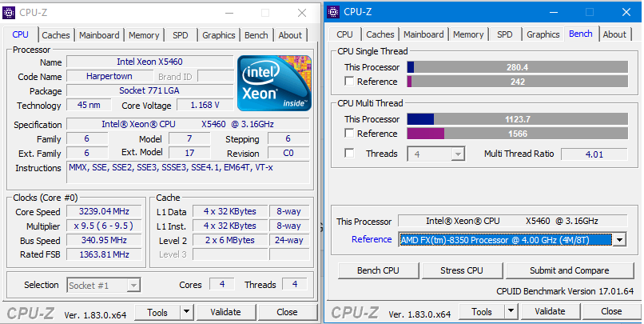Start the Bench CPU button
The image size is (644, 324).
(378, 270)
